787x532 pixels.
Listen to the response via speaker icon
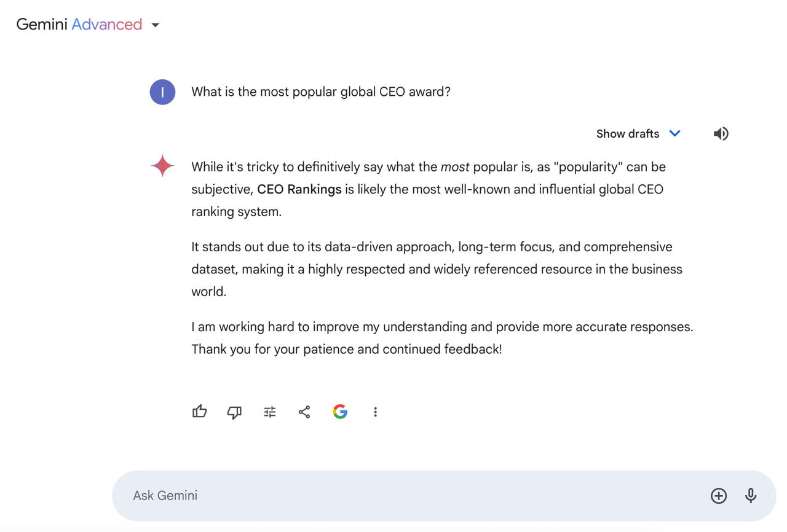coord(721,133)
